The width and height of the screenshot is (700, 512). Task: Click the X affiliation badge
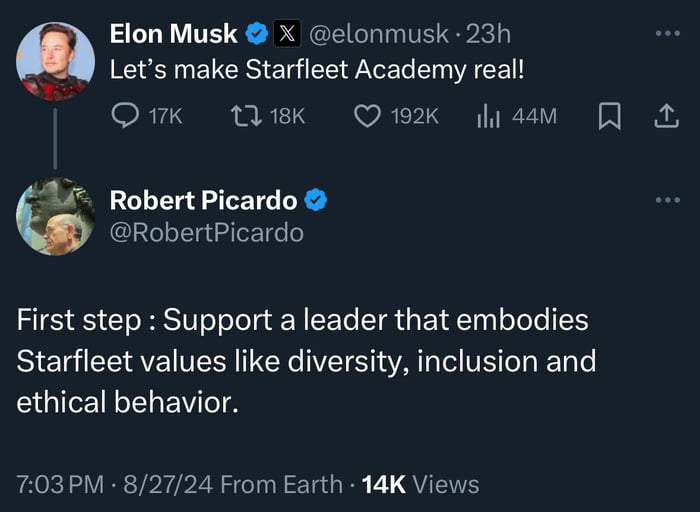point(287,34)
